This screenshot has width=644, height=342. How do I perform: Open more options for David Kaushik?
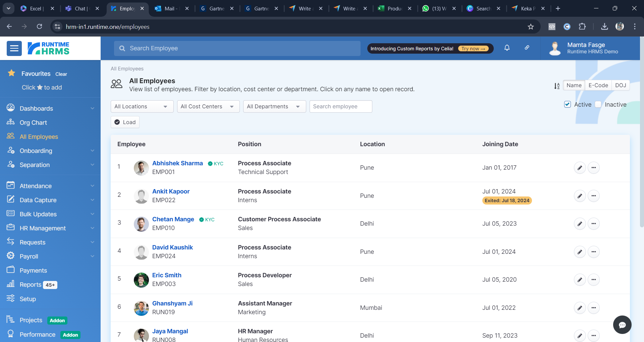click(594, 252)
